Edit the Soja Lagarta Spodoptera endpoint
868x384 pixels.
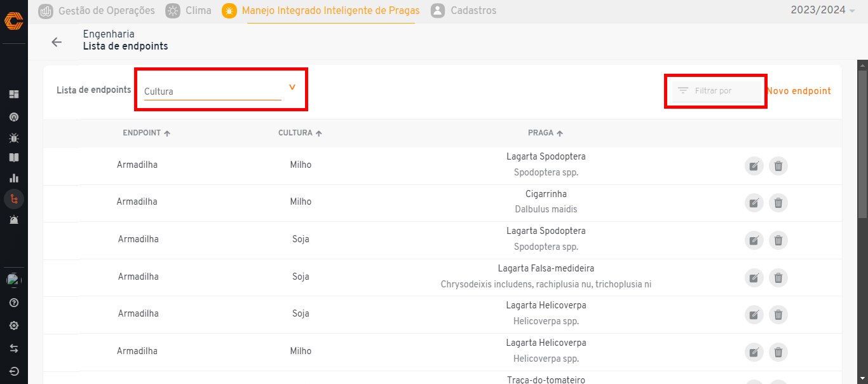754,240
